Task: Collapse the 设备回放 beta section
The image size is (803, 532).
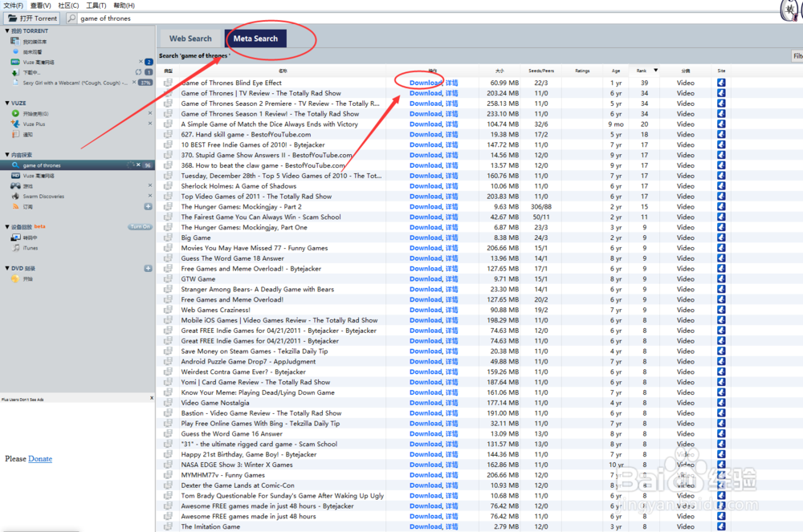Action: [x=6, y=226]
